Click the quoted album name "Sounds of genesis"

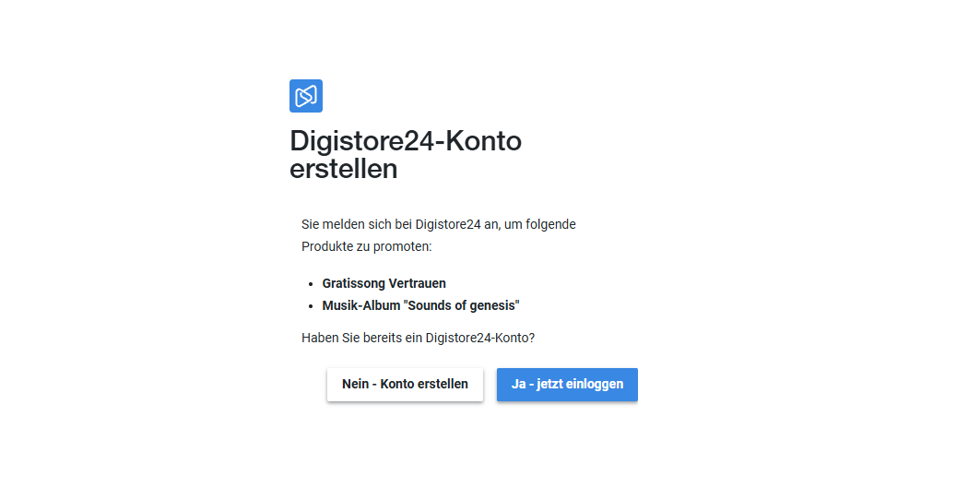point(462,305)
